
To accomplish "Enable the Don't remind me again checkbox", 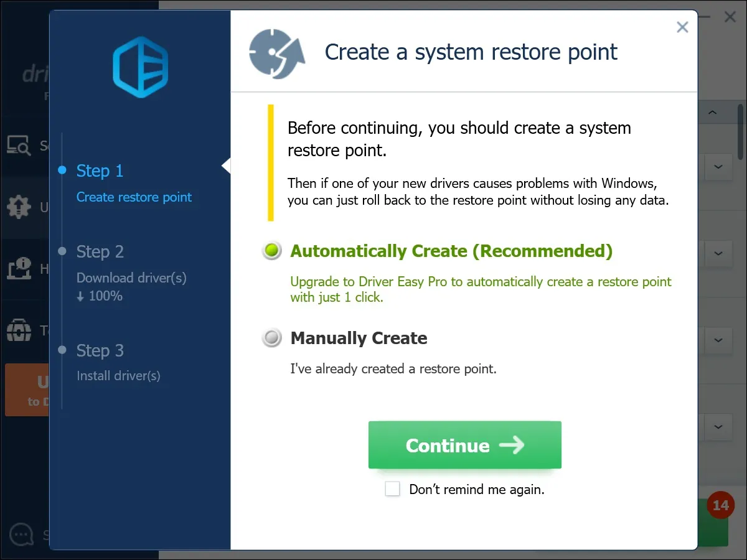I will click(392, 489).
